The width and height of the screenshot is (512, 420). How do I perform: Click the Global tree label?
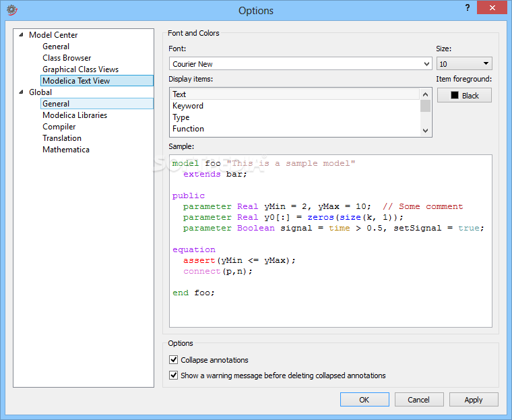[x=40, y=92]
